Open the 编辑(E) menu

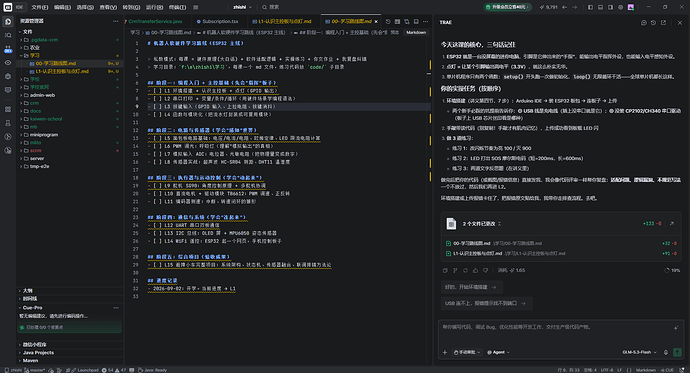point(62,7)
